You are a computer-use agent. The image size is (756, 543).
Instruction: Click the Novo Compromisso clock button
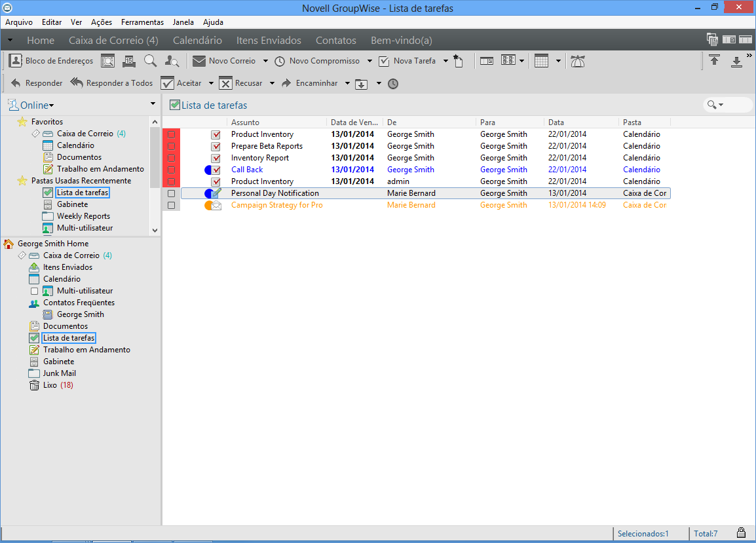pos(317,61)
